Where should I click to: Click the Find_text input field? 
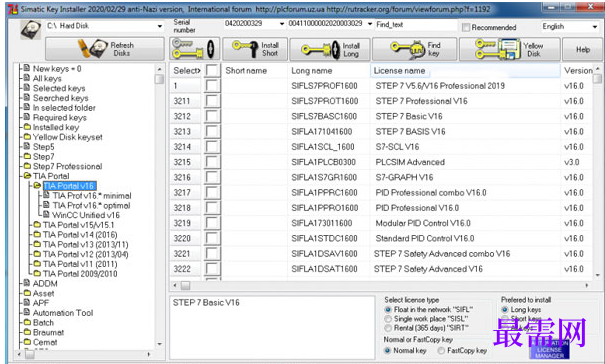click(x=416, y=25)
